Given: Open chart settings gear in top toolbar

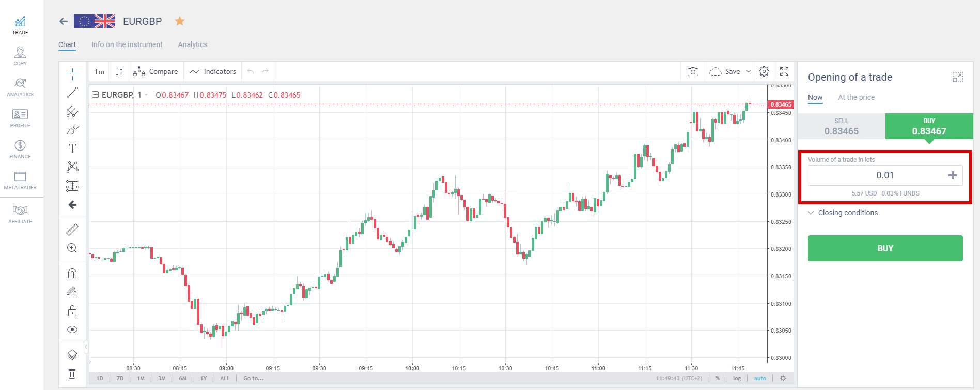Looking at the screenshot, I should pyautogui.click(x=764, y=71).
